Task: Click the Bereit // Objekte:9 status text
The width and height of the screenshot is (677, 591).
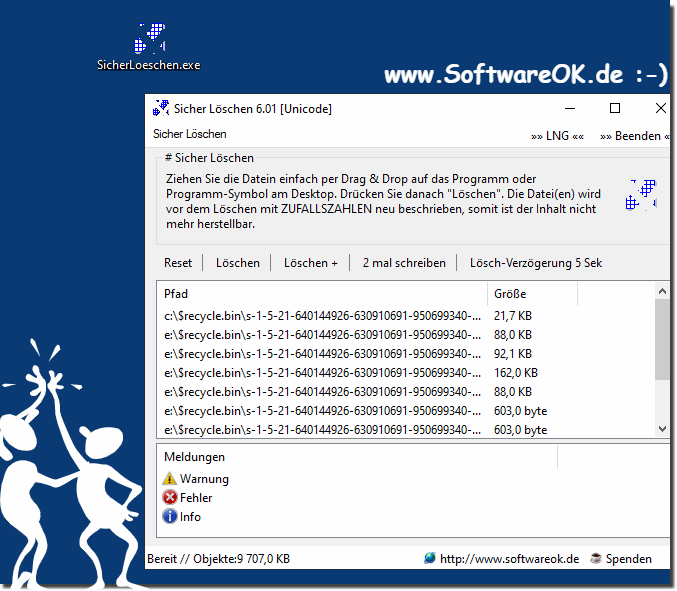Action: [218, 559]
